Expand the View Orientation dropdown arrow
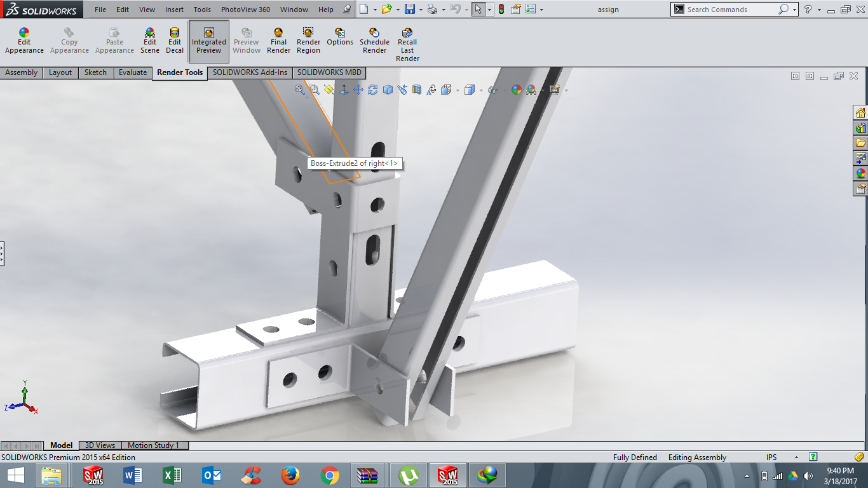 pyautogui.click(x=458, y=90)
